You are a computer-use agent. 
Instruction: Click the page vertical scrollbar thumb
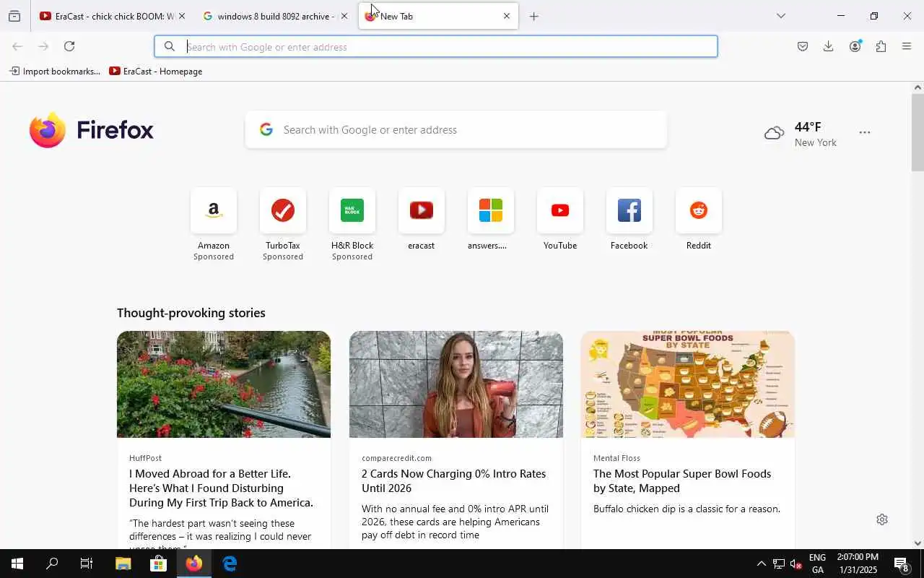[x=918, y=132]
